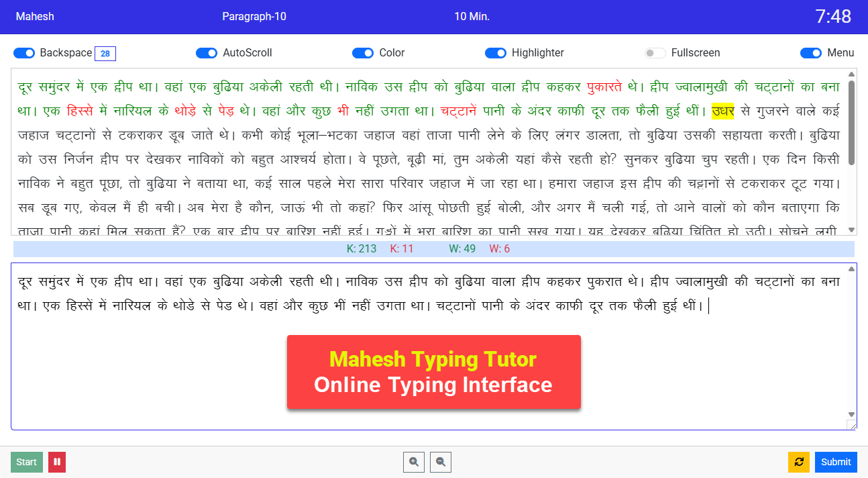Toggle the Highlighter switch
The image size is (868, 478).
coord(496,53)
